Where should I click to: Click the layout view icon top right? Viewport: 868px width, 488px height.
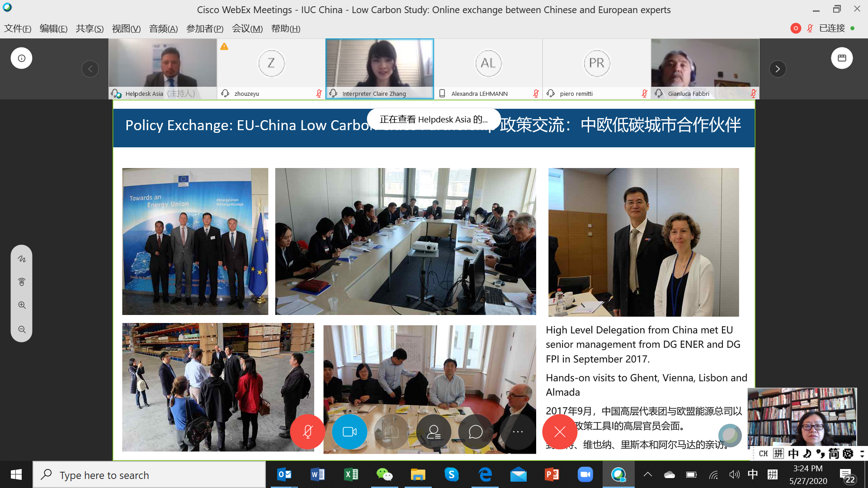841,58
